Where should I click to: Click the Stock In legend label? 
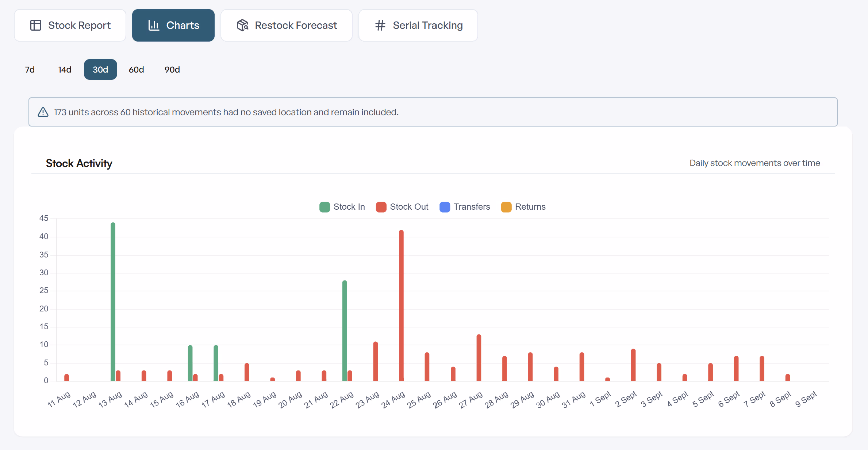pos(349,207)
